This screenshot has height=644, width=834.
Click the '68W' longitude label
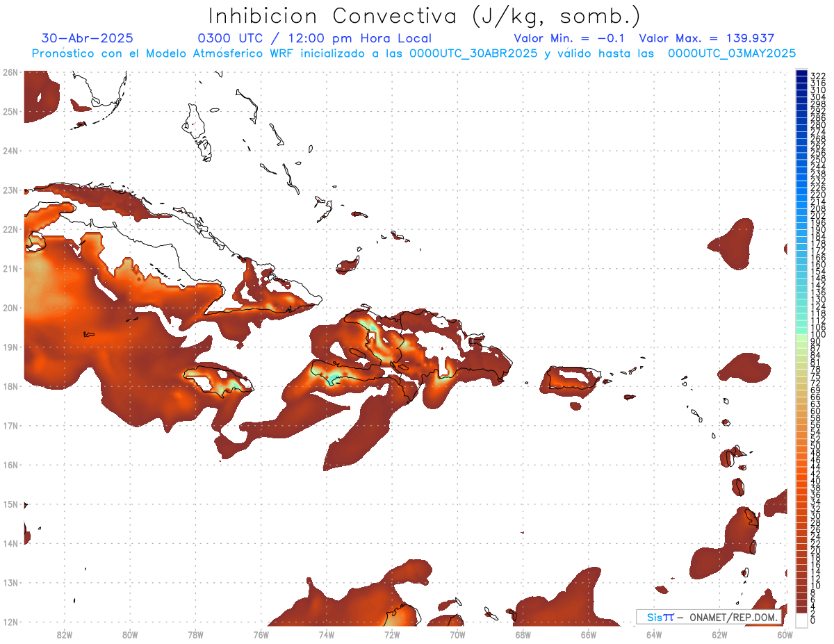click(523, 634)
